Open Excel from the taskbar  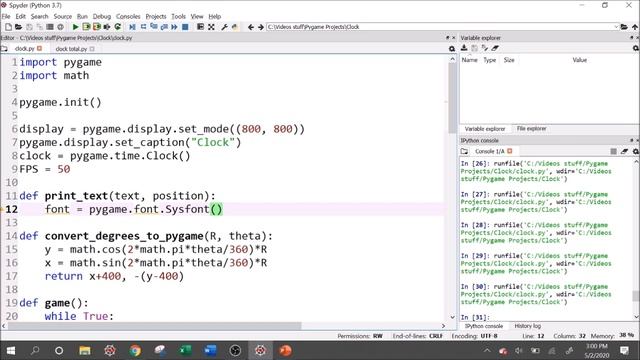click(185, 351)
